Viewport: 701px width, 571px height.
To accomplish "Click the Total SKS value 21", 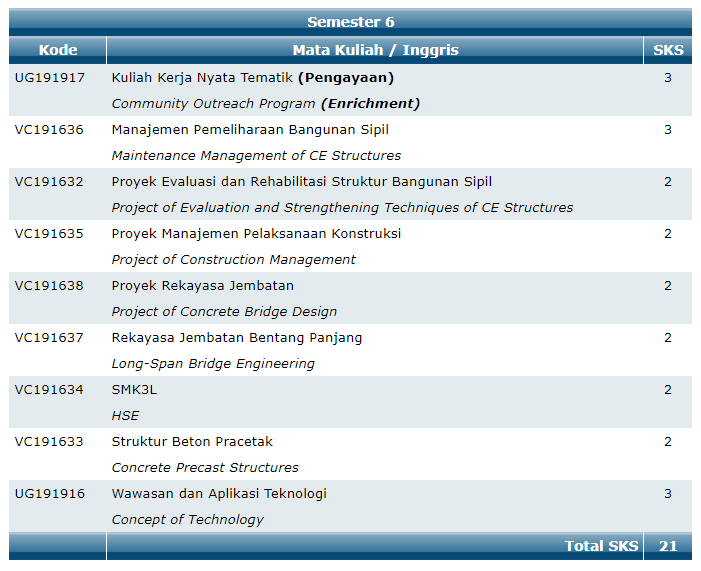I will 668,546.
